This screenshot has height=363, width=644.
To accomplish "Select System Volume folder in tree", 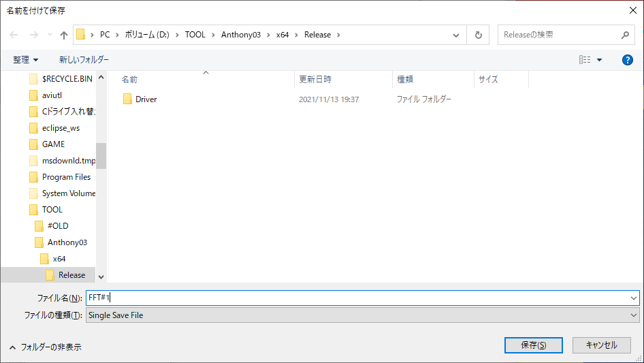I will pos(69,193).
